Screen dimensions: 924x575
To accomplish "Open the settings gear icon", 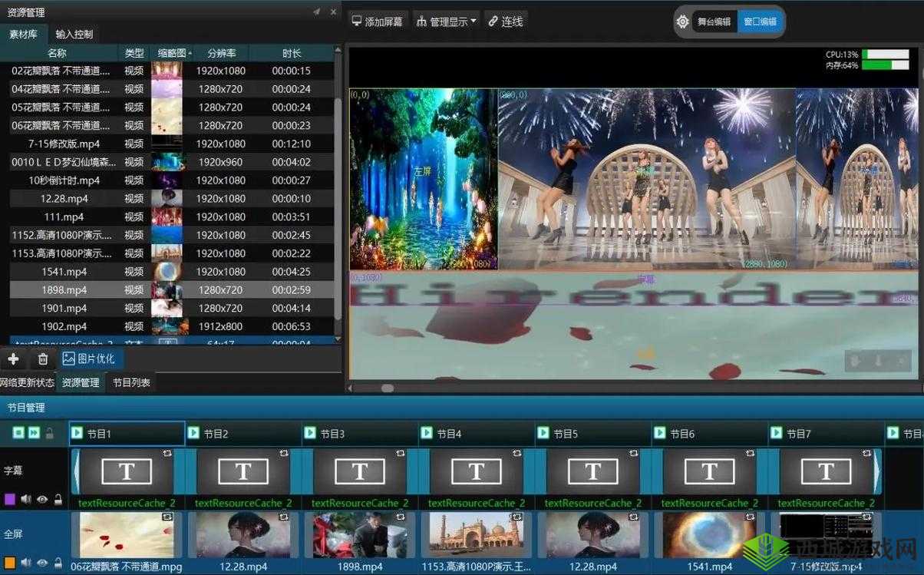I will click(682, 21).
